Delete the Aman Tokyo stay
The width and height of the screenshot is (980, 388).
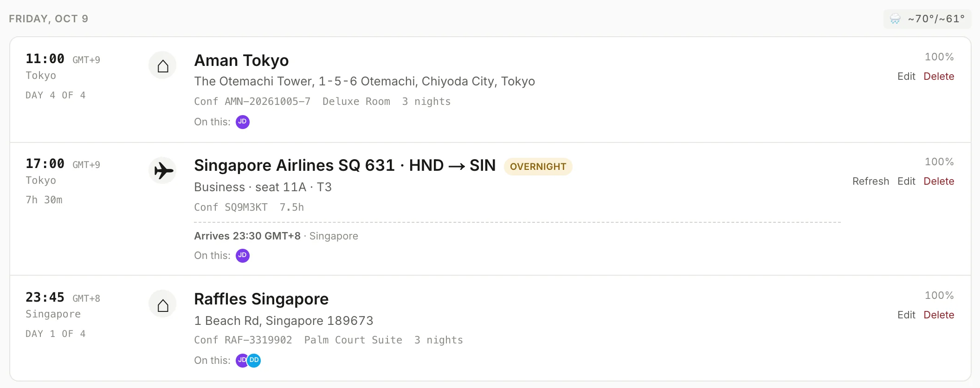click(939, 77)
